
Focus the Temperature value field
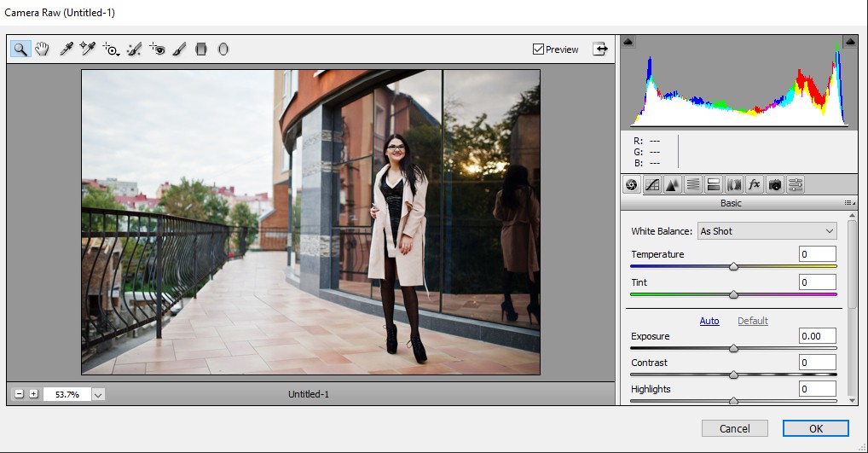click(818, 254)
